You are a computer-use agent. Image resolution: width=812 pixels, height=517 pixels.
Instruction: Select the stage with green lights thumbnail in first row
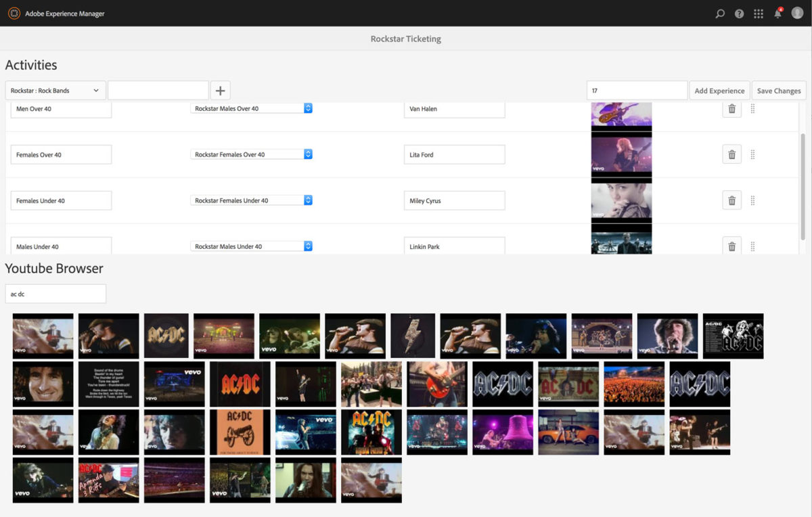(224, 336)
